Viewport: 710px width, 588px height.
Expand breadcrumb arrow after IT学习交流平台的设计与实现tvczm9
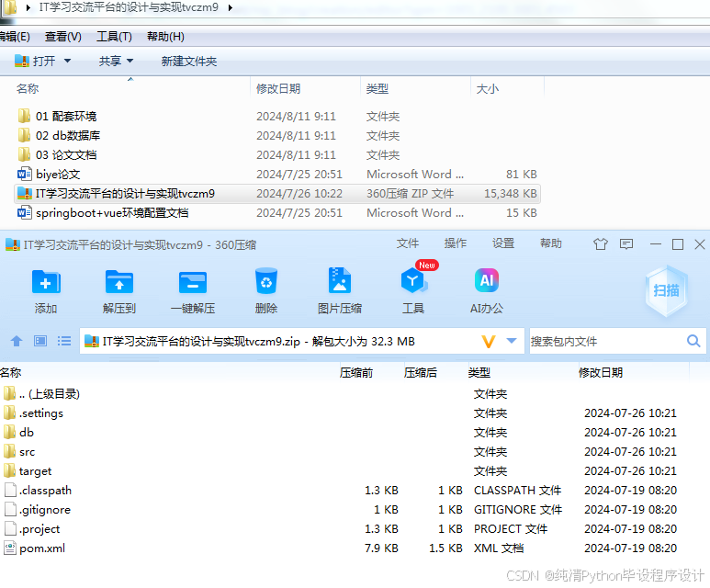point(230,7)
